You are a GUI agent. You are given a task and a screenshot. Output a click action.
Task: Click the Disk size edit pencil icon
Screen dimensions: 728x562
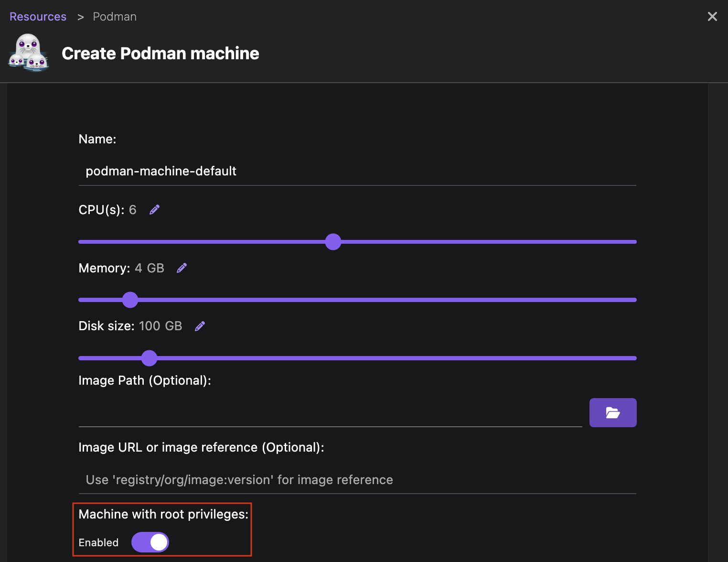[x=200, y=326]
